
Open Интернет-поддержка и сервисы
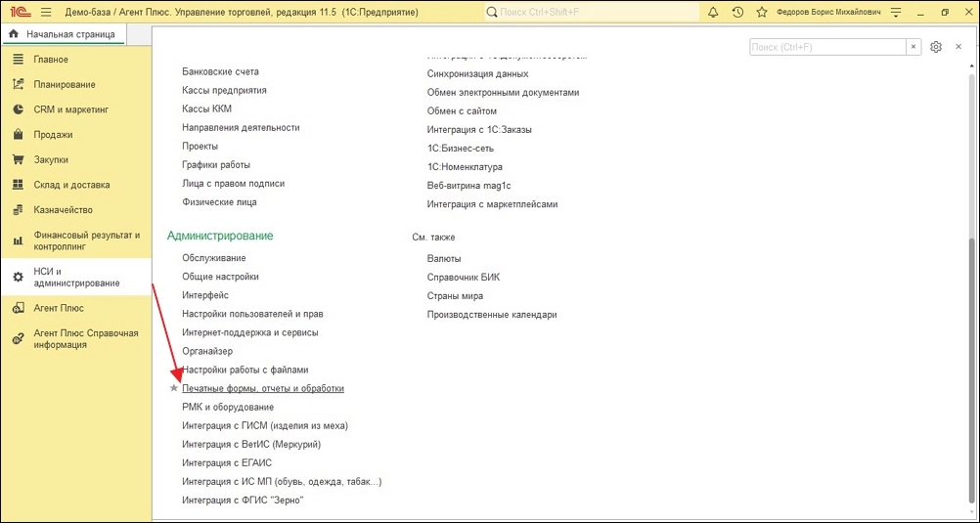pos(250,332)
